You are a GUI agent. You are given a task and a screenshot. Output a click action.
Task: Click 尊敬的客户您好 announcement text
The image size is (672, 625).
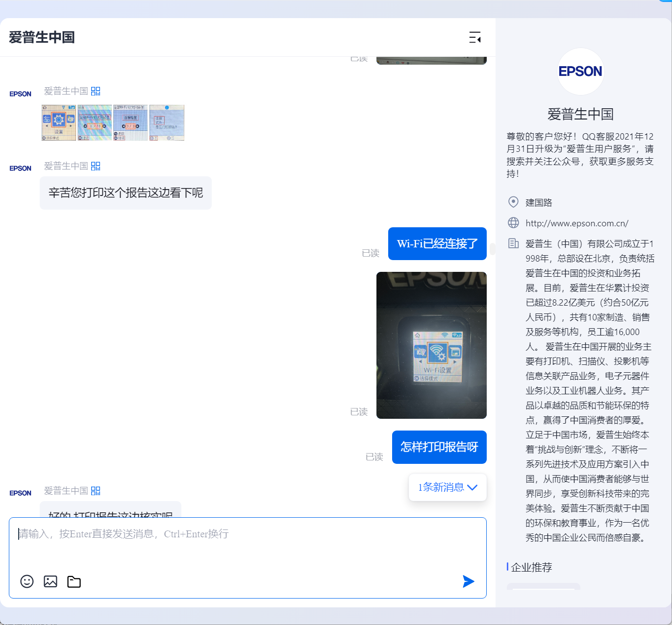580,155
